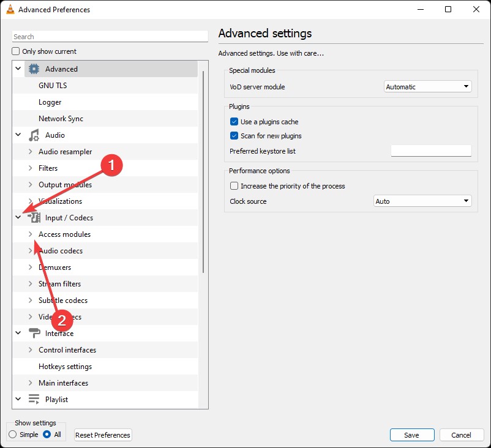491x448 pixels.
Task: Select Logger in the tree
Action: [x=50, y=102]
